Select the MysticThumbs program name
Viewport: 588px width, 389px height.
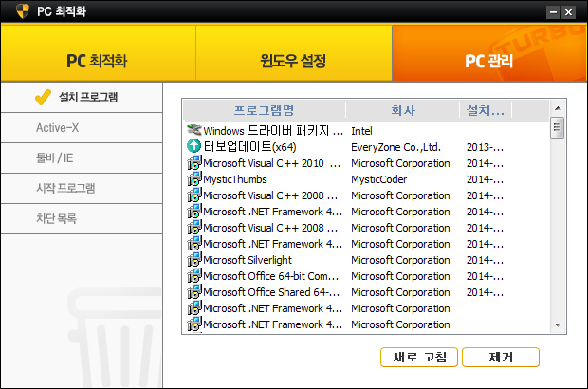click(x=235, y=179)
